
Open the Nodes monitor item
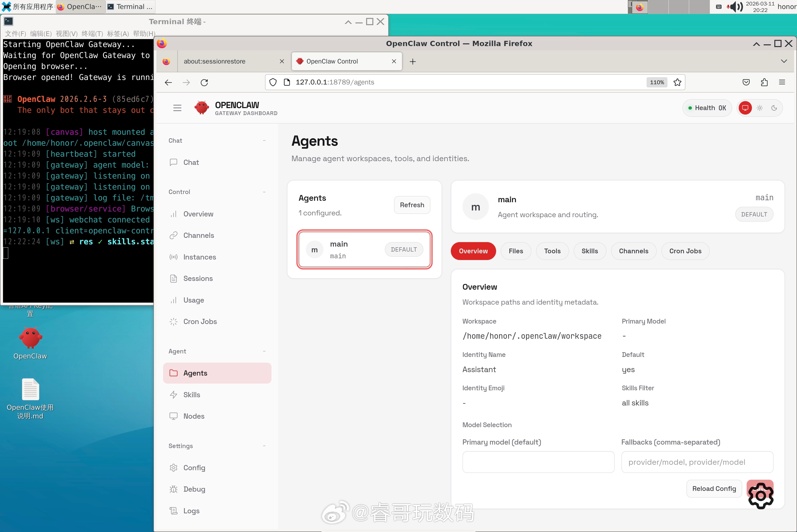[194, 416]
